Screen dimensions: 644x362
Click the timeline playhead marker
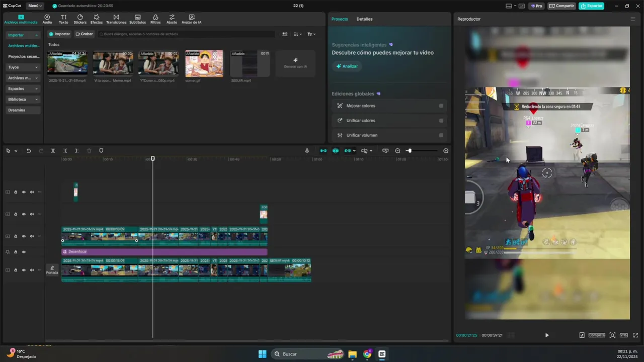click(x=153, y=159)
